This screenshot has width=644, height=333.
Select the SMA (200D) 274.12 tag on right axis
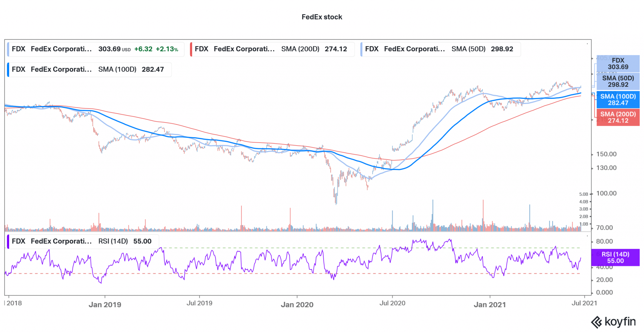pos(618,117)
